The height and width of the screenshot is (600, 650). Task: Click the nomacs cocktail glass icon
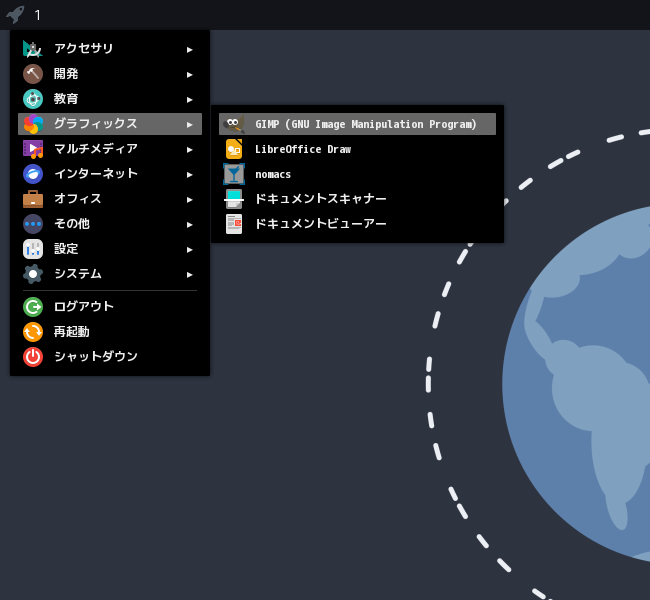click(x=234, y=174)
